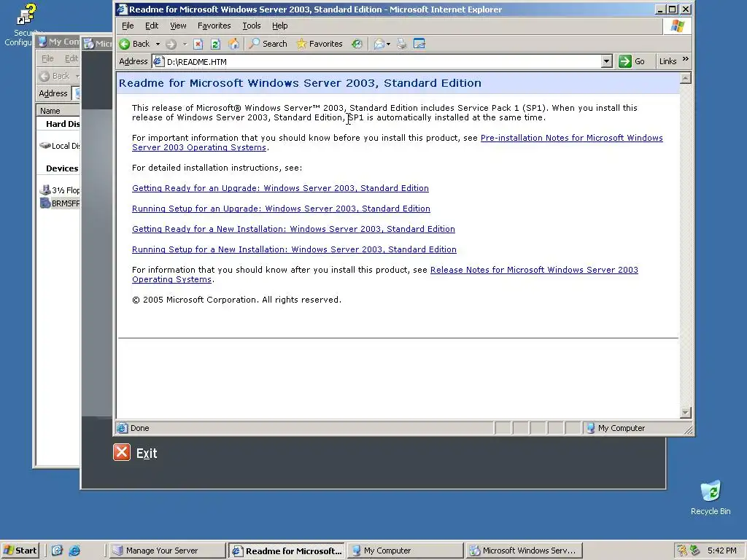Click the scroll up arrow on page scrollbar
Image resolution: width=747 pixels, height=560 pixels.
point(686,78)
